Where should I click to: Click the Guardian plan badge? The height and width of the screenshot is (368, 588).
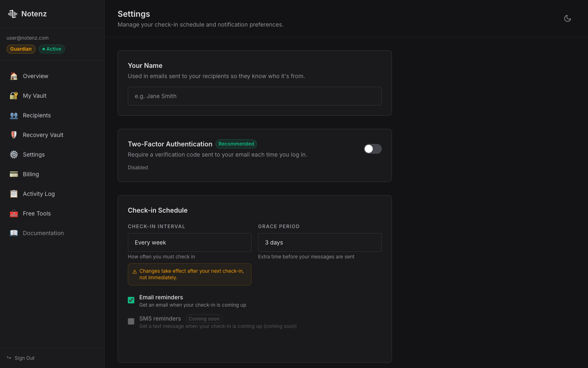tap(21, 49)
